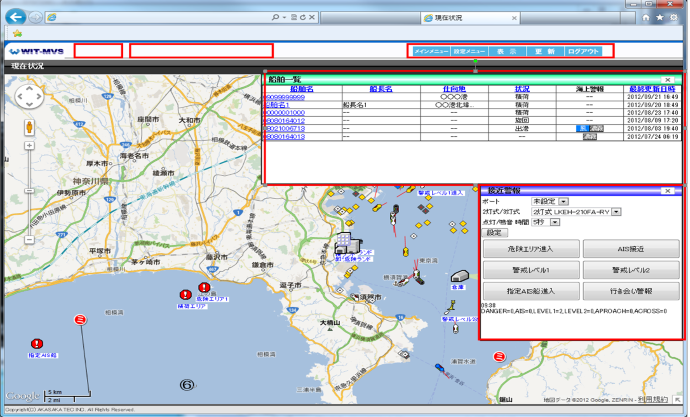Zoom out the map with the minus button

pos(29,240)
